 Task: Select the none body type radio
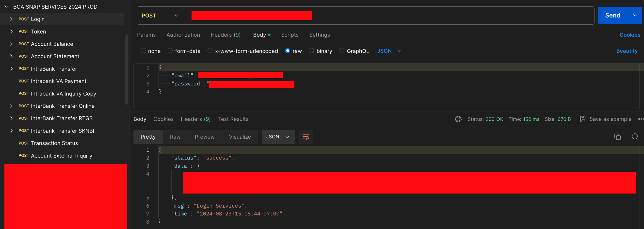click(143, 50)
